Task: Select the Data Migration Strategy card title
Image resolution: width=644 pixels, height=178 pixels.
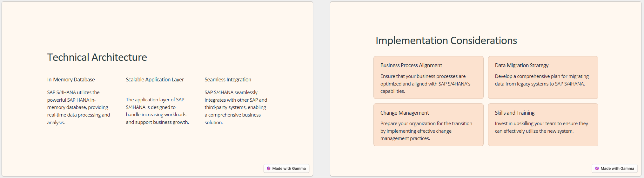Action: pyautogui.click(x=521, y=65)
